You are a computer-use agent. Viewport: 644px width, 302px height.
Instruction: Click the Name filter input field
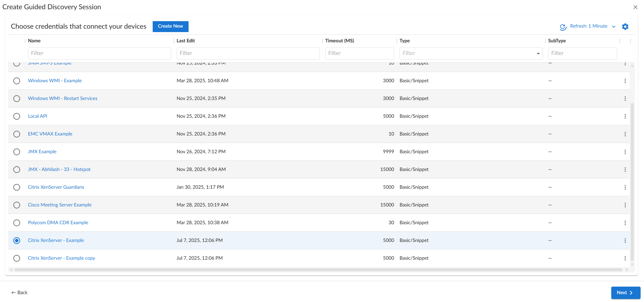[x=99, y=54]
